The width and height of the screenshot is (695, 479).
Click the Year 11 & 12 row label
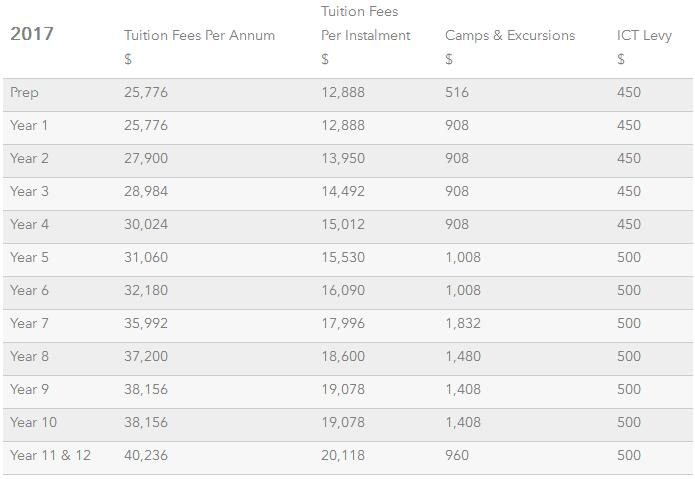tap(50, 455)
